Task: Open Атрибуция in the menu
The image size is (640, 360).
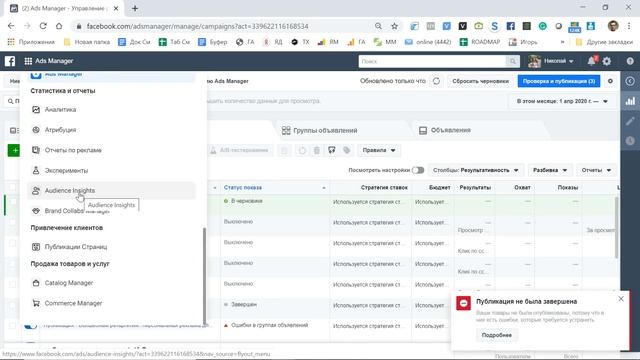Action: 111,130
